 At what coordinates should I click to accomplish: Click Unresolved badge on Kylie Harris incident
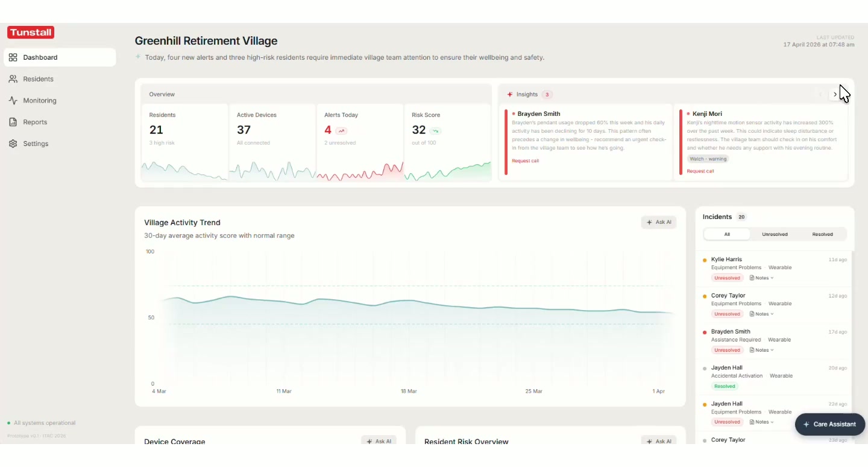727,278
